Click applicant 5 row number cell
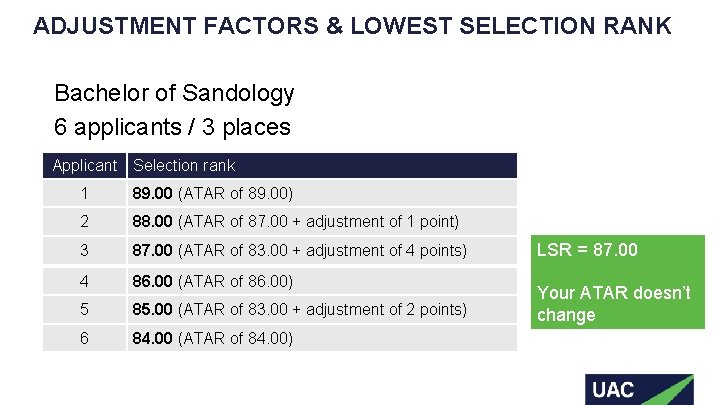Viewport: 720px width, 405px height. pos(85,309)
